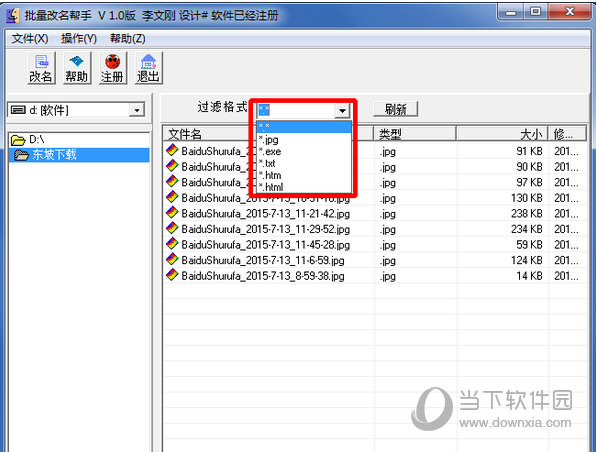Click the 90 KB size cell
596x452 pixels.
pos(529,167)
